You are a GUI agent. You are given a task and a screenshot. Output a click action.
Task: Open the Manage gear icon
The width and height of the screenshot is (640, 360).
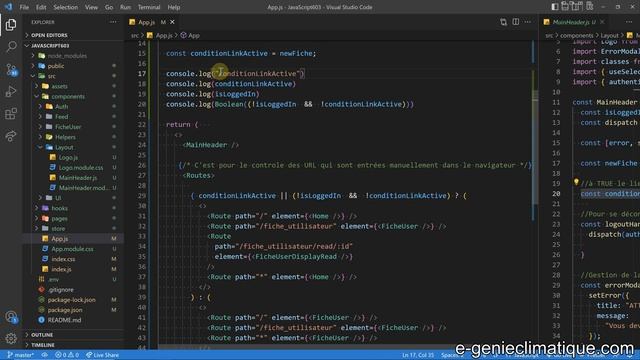(11, 338)
